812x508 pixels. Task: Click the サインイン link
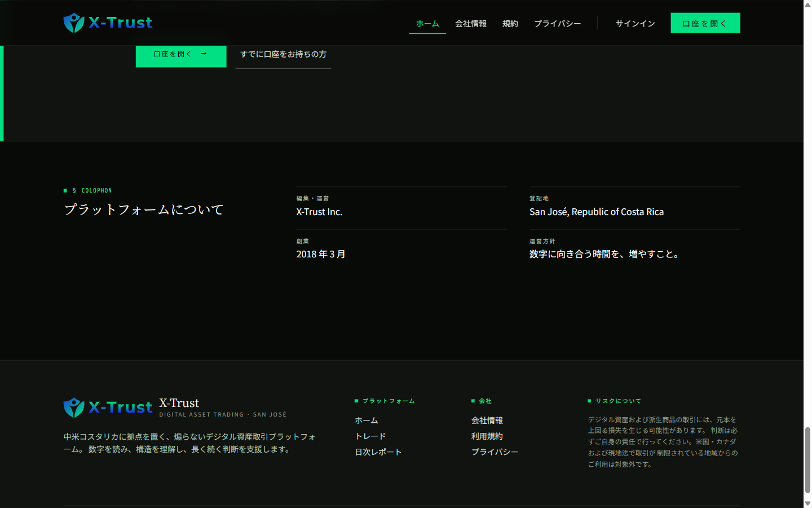point(636,23)
